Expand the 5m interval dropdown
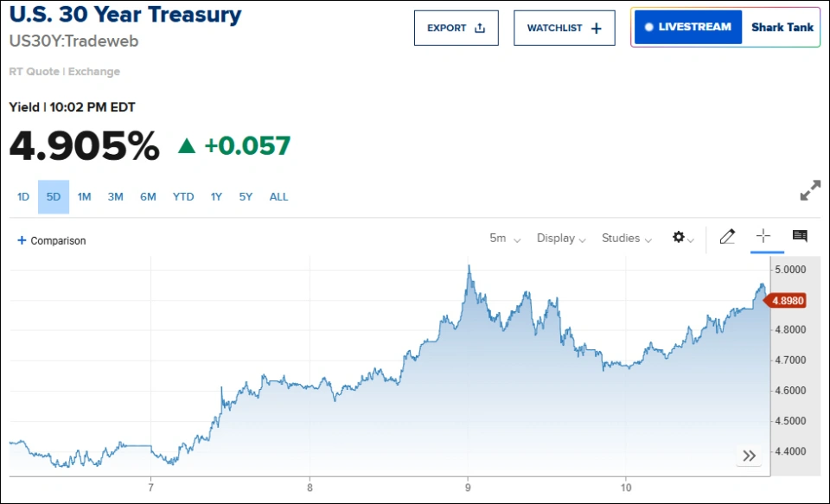 coord(505,239)
